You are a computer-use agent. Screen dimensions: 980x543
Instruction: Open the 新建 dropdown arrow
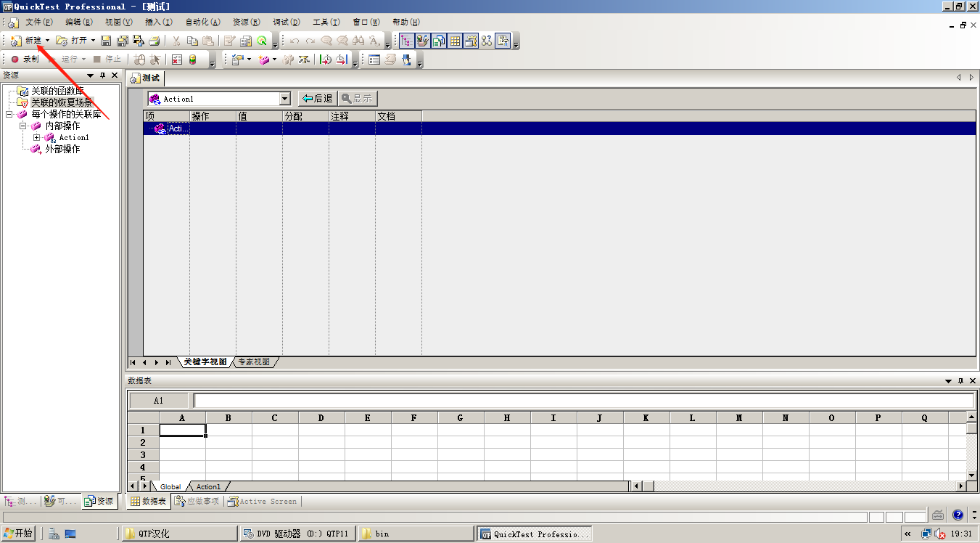47,41
